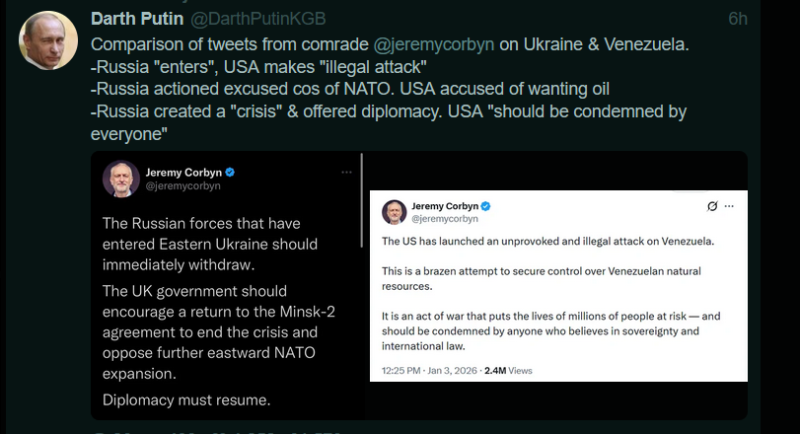
Task: Click 12:25 PM Jan 3, 2026 timestamp
Action: pyautogui.click(x=429, y=370)
